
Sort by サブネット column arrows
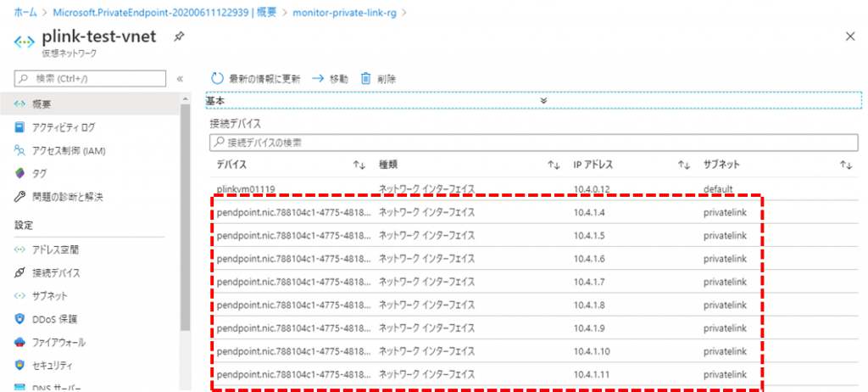tap(846, 165)
